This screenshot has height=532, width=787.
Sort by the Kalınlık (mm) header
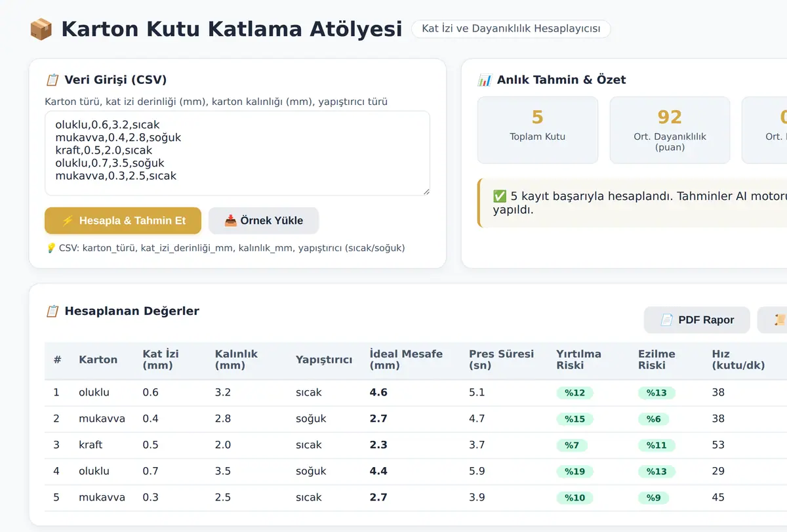237,359
